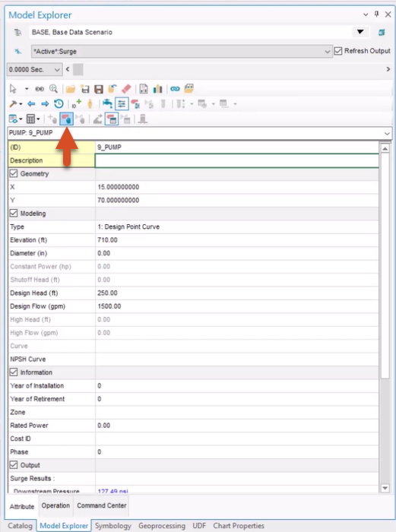Image resolution: width=396 pixels, height=532 pixels.
Task: Expand the 0.0000 Sec. time dropdown
Action: pos(34,70)
